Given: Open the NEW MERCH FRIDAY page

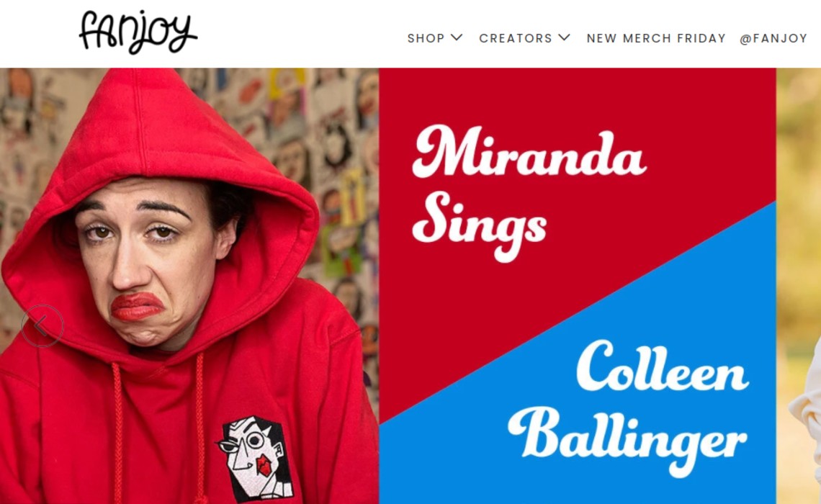Looking at the screenshot, I should 656,38.
